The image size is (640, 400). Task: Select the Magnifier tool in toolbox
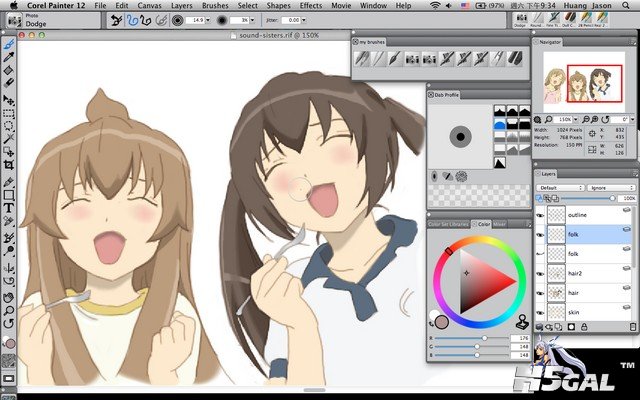tap(9, 310)
